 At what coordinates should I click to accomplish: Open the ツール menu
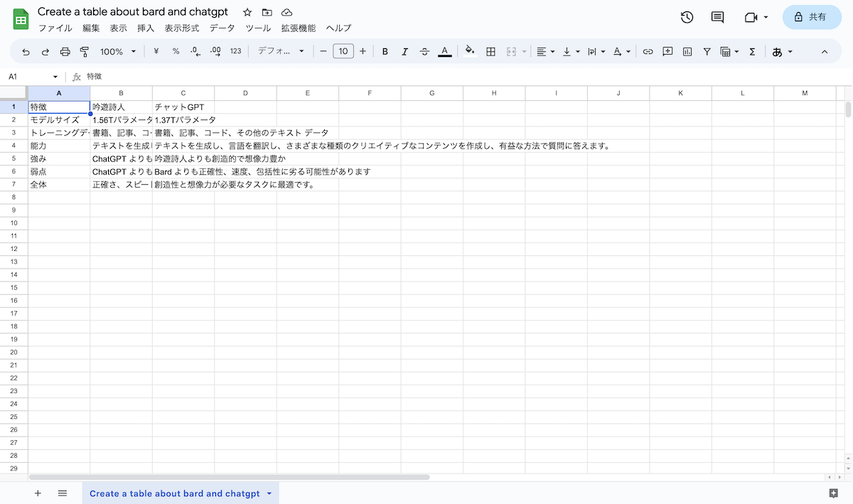(258, 28)
